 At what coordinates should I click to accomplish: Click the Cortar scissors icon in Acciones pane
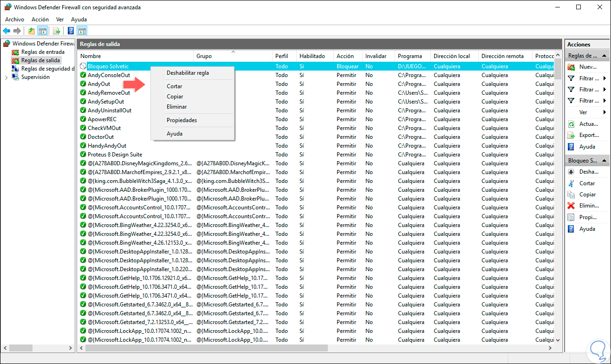click(x=571, y=183)
